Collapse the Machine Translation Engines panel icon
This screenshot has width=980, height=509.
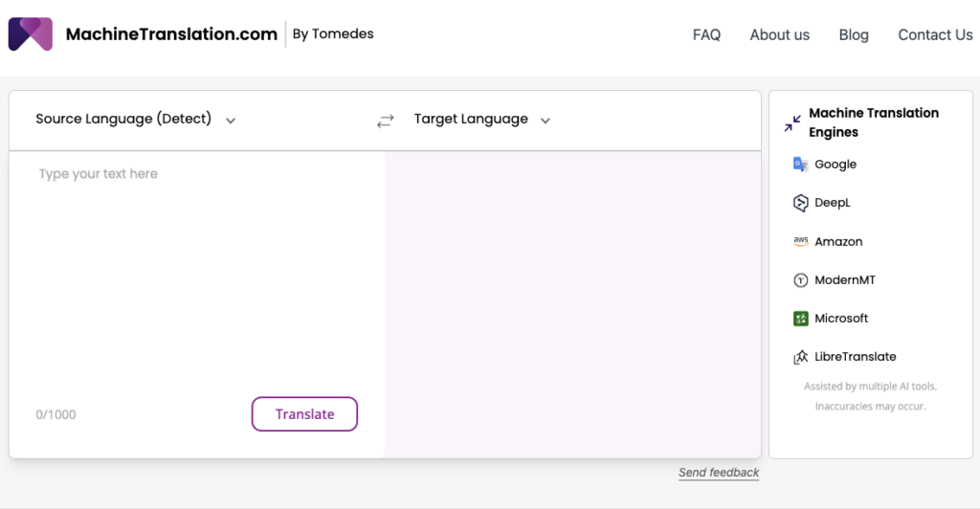click(x=792, y=123)
